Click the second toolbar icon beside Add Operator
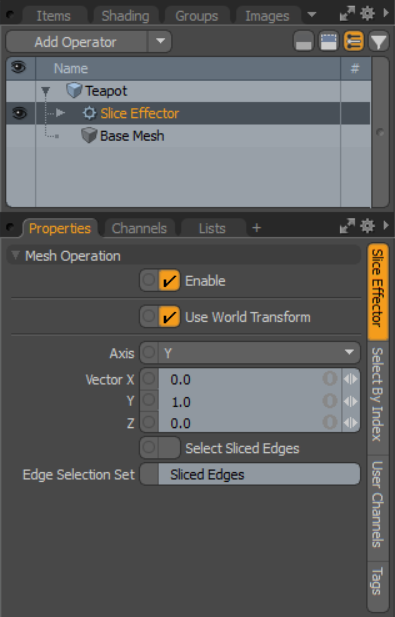This screenshot has height=617, width=395. coord(328,42)
